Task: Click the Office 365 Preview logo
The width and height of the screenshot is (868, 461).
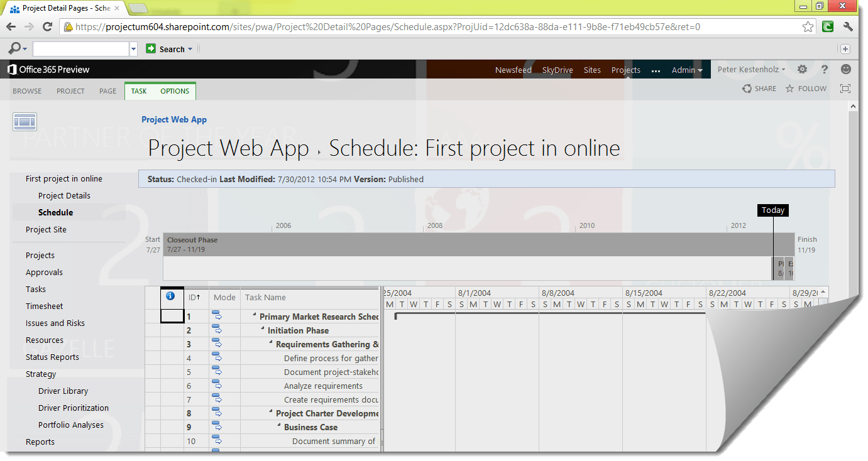Action: 48,70
